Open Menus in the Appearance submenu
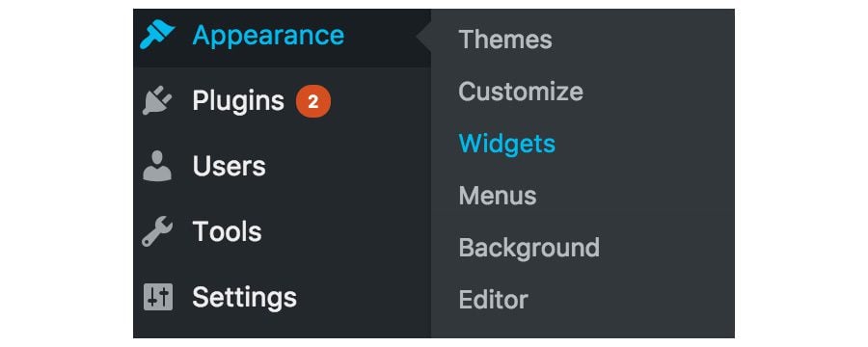Viewport: 868px width, 347px height. click(x=498, y=196)
